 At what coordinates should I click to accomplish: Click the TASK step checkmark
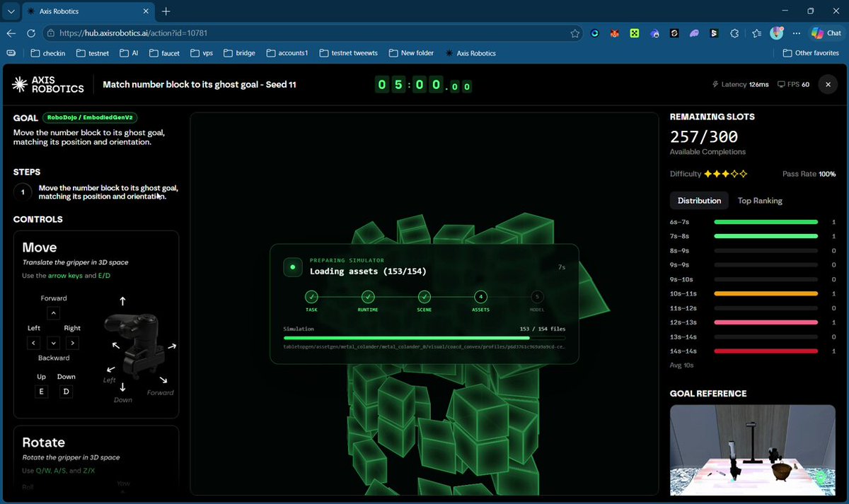point(312,297)
